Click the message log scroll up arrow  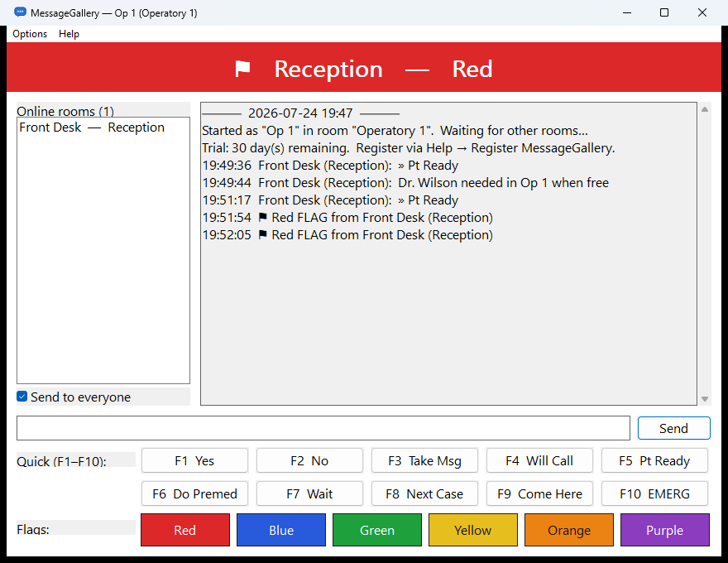click(x=705, y=109)
